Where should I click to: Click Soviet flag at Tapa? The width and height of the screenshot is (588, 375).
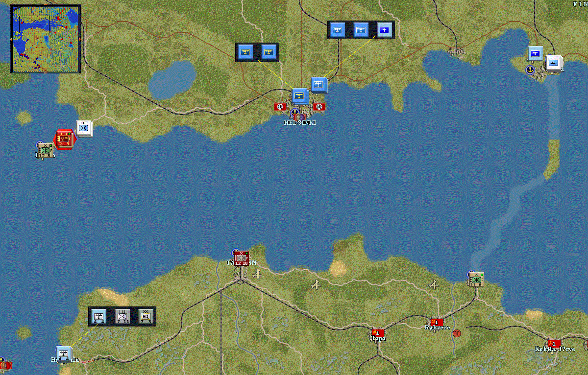tap(377, 332)
